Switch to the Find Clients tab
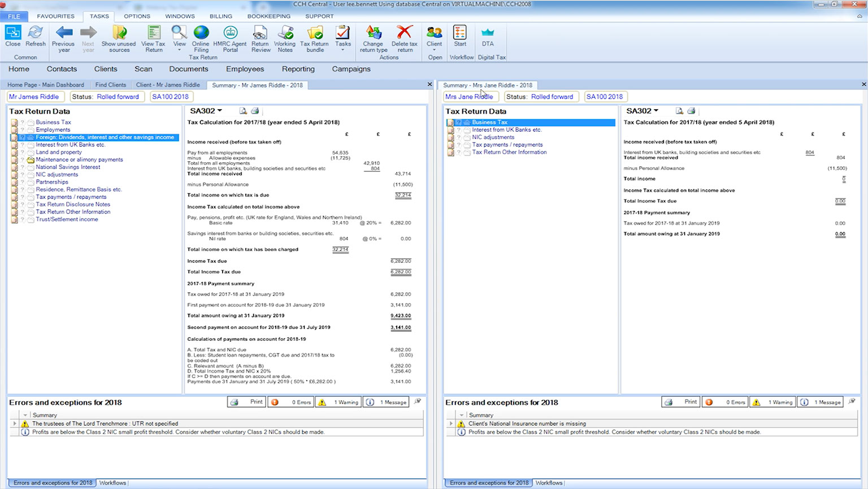The width and height of the screenshot is (868, 489). [110, 85]
